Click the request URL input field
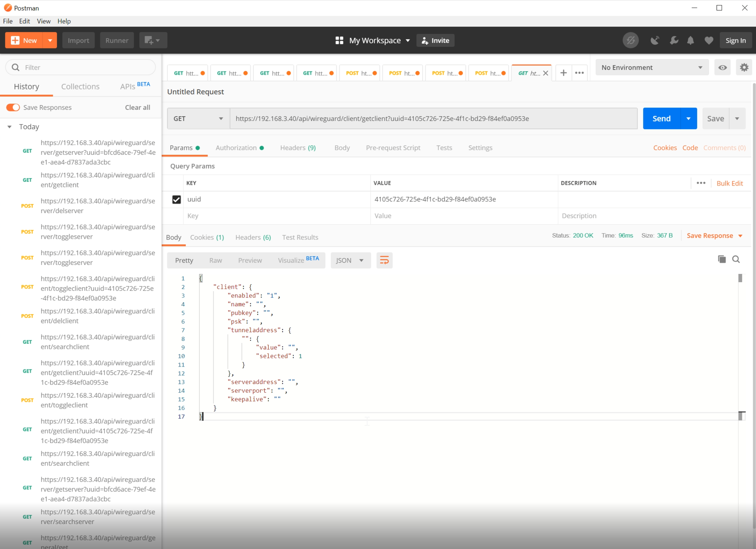756x549 pixels. 433,119
